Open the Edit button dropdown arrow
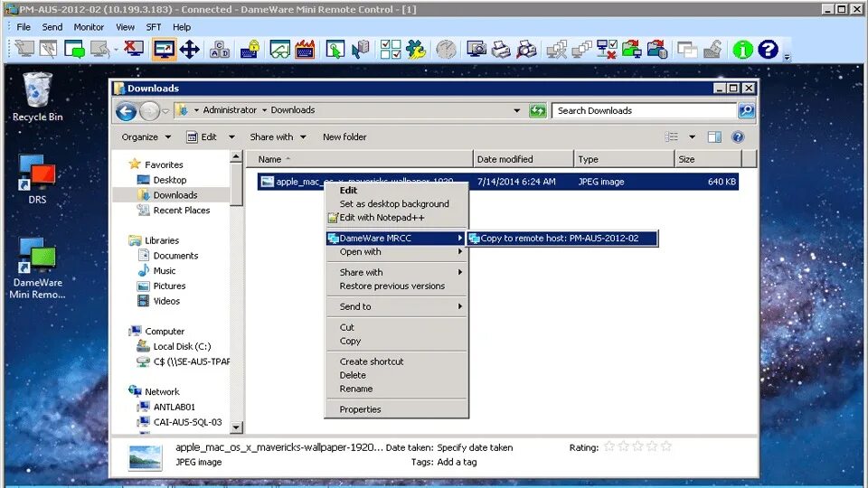This screenshot has height=488, width=868. (232, 137)
